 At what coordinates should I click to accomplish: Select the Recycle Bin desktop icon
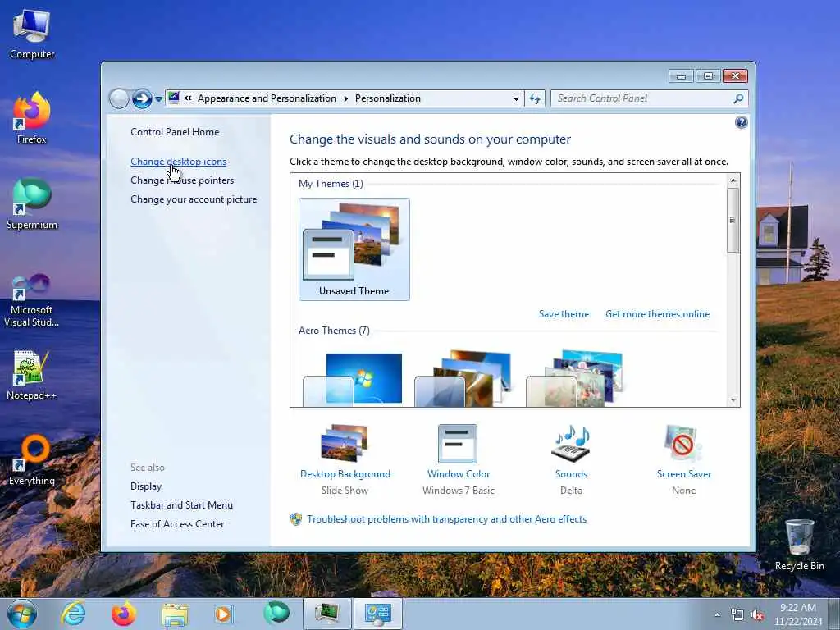[x=799, y=545]
